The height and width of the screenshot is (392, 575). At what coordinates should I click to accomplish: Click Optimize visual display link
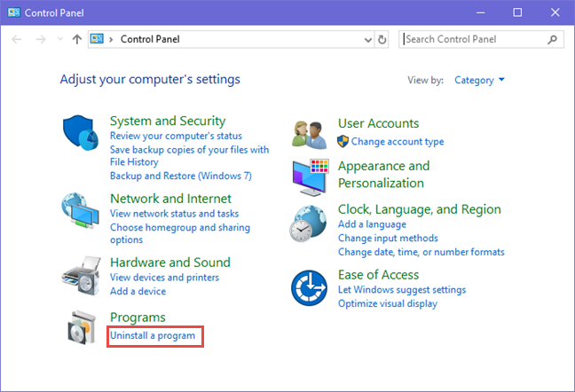tap(388, 304)
